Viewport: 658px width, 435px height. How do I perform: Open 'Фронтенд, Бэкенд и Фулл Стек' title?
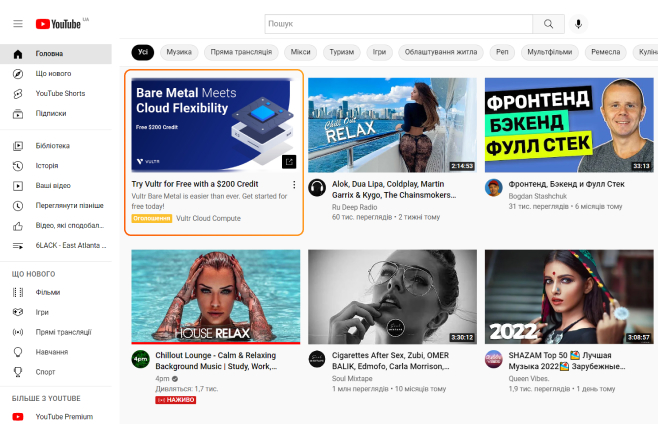pos(567,184)
